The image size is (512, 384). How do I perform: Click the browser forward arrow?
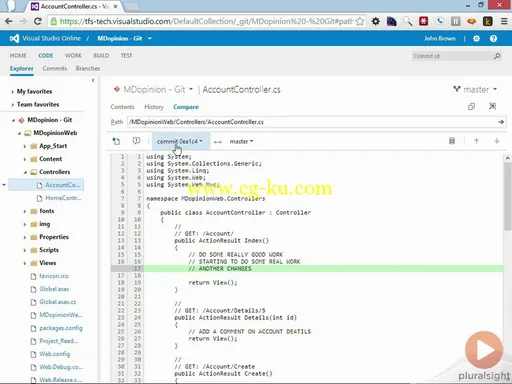pyautogui.click(x=23, y=21)
